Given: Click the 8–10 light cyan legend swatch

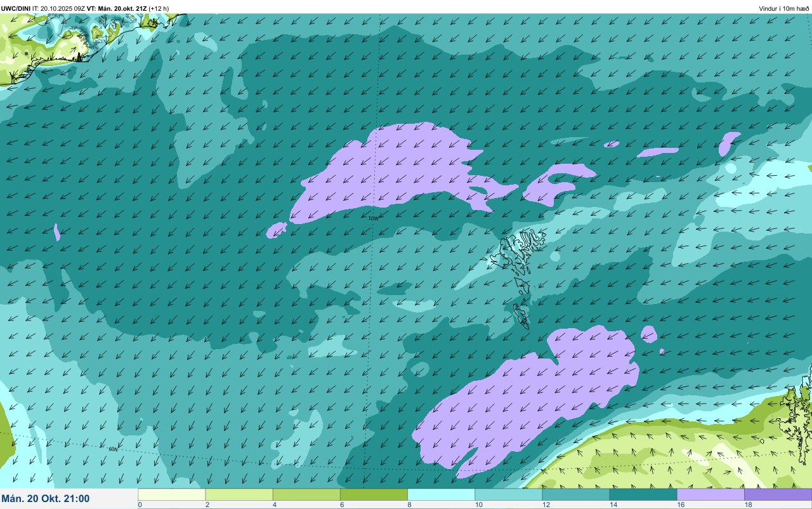Looking at the screenshot, I should tap(441, 494).
